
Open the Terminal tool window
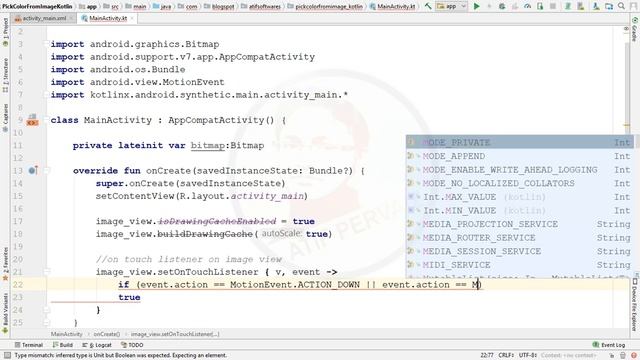(x=29, y=345)
